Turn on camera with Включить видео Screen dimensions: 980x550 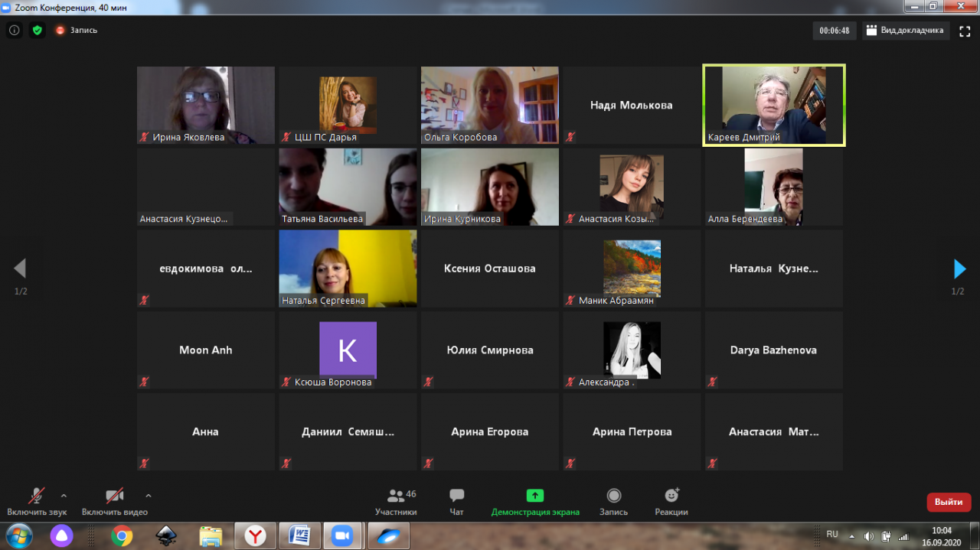115,496
